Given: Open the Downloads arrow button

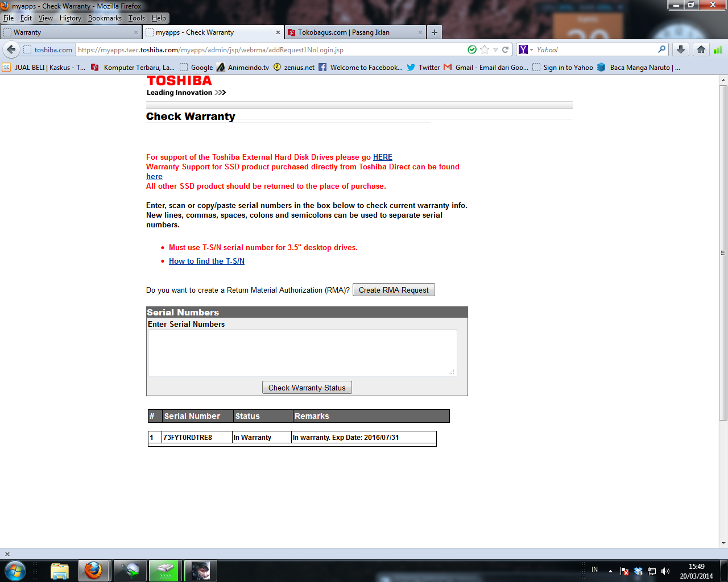Looking at the screenshot, I should [x=681, y=49].
